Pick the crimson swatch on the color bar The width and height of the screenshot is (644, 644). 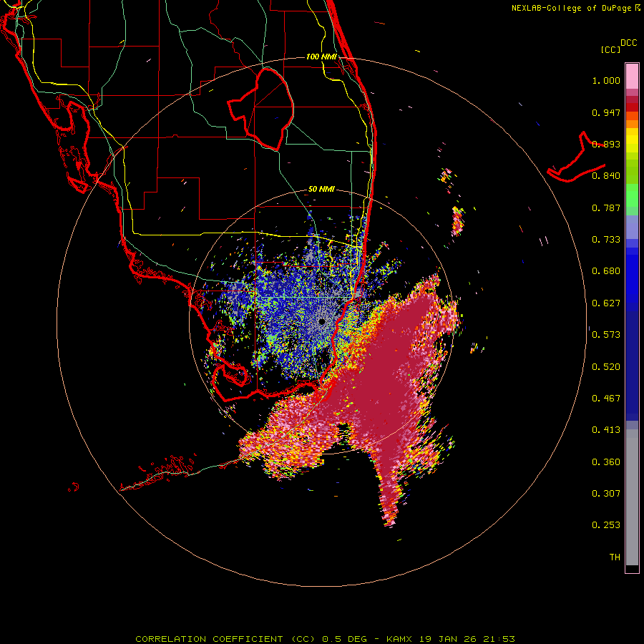click(632, 99)
